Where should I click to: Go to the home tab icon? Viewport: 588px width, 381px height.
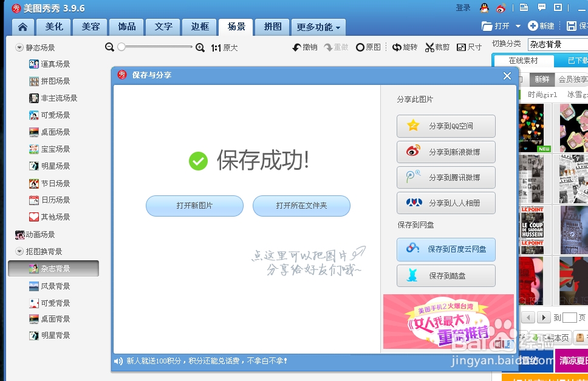pos(23,27)
